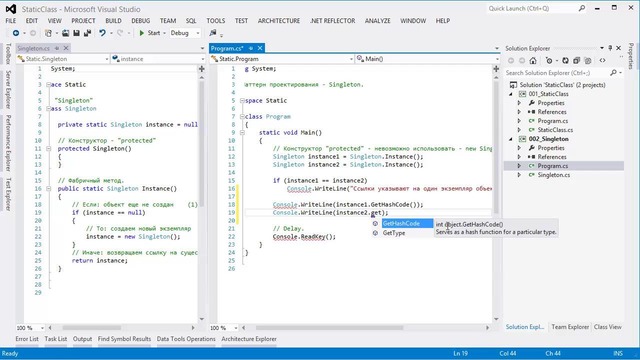Expand the StaticClass.cs tree node
The width and height of the screenshot is (640, 360).
click(x=519, y=130)
